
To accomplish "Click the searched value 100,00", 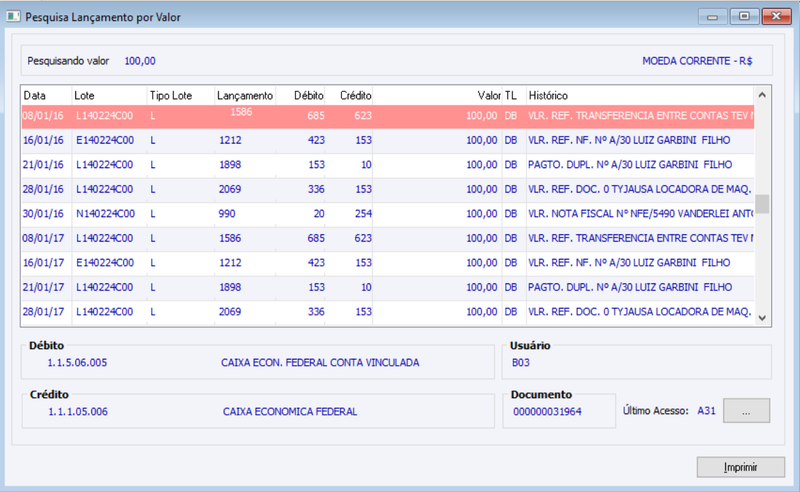I will 140,61.
